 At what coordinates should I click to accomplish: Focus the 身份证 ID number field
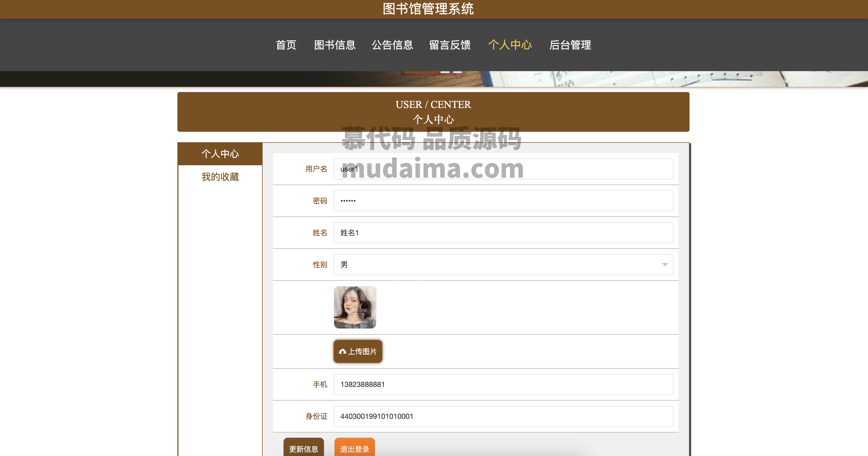503,416
